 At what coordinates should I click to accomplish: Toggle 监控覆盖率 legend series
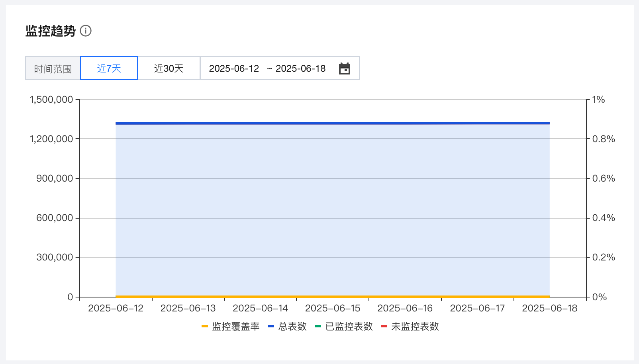click(x=235, y=327)
